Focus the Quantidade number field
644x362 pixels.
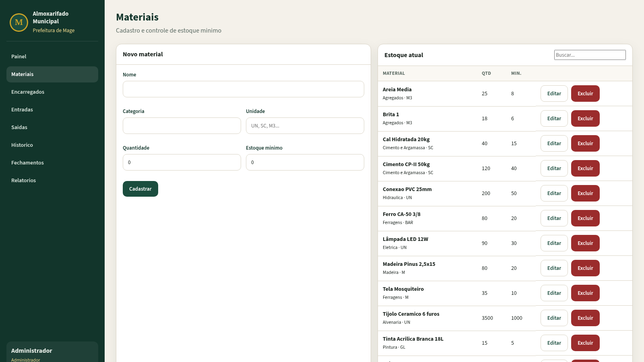182,162
